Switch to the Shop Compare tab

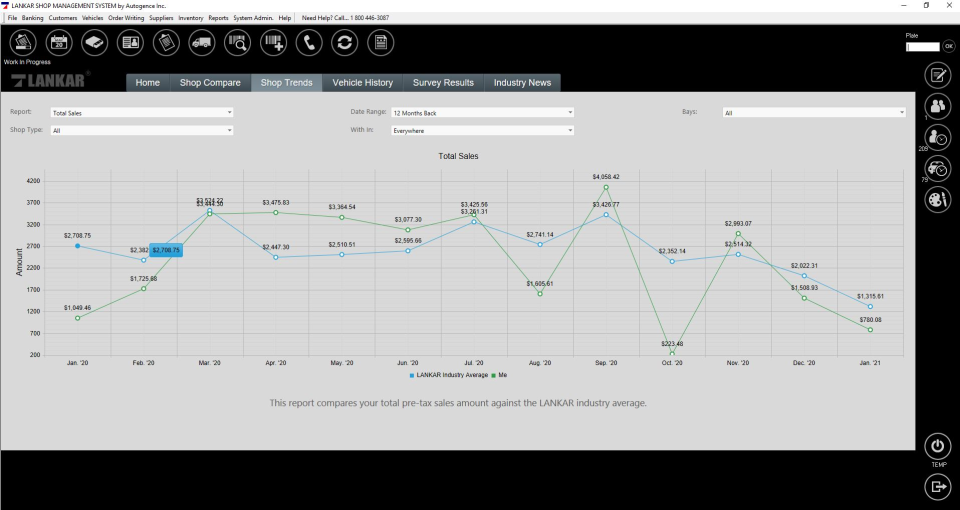click(x=210, y=83)
